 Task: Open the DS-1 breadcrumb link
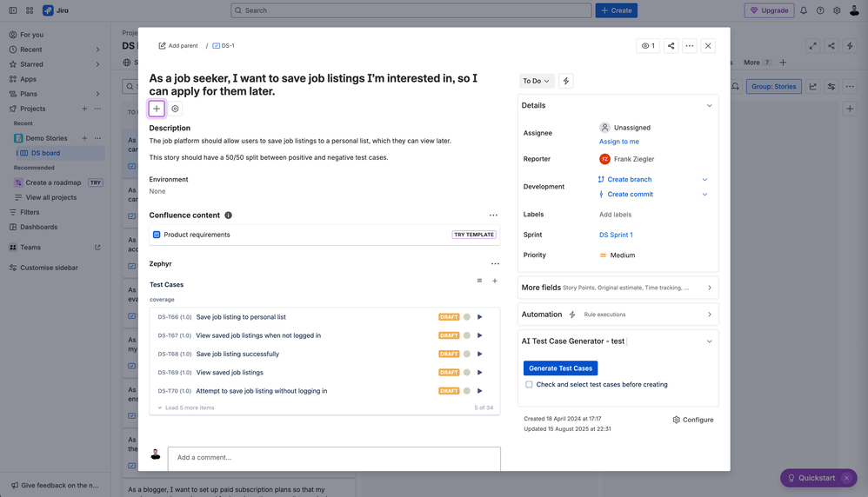pyautogui.click(x=224, y=46)
